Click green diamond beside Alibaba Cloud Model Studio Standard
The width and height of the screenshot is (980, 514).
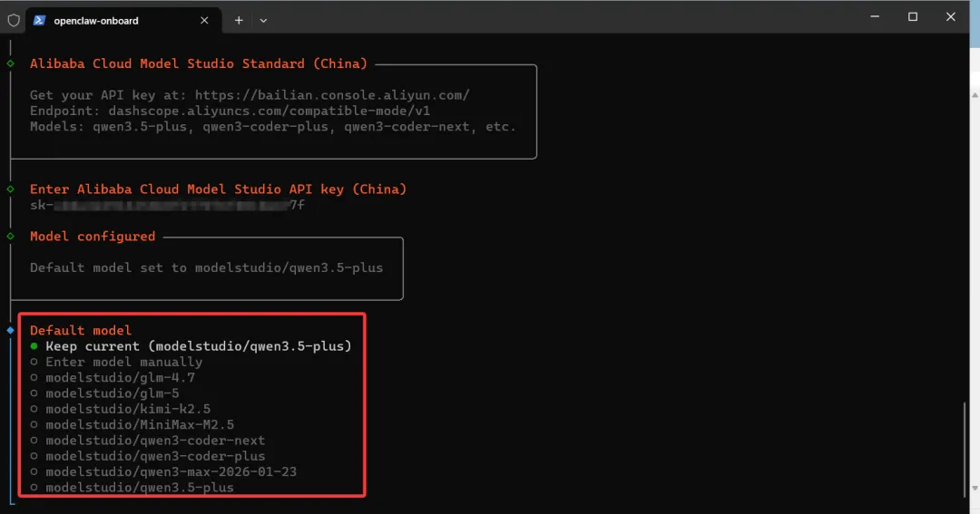(x=11, y=63)
